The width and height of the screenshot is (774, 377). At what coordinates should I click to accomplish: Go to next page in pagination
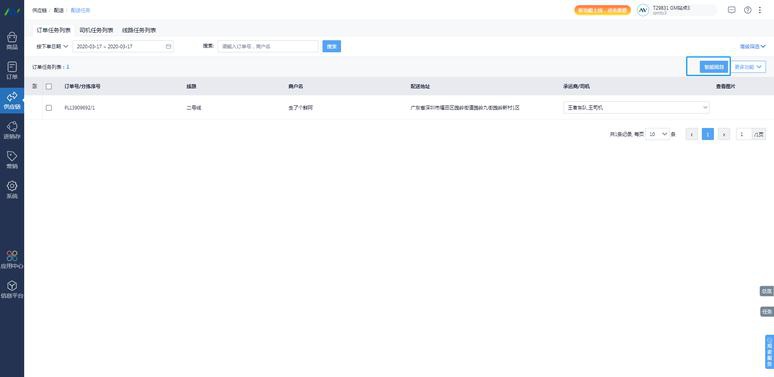(724, 134)
